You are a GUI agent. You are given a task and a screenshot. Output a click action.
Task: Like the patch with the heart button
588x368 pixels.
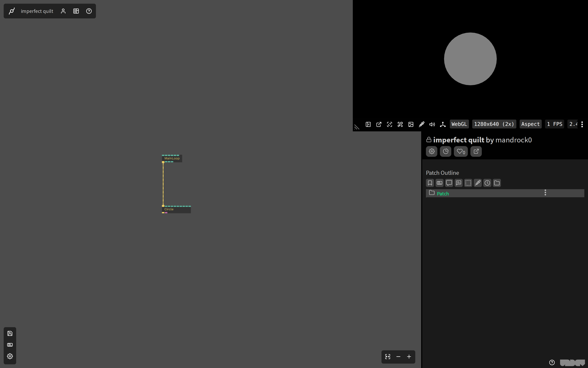(461, 151)
